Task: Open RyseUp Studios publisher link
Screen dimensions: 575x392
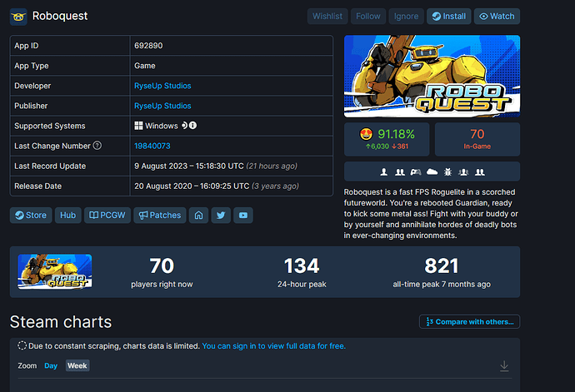Action: coord(162,106)
